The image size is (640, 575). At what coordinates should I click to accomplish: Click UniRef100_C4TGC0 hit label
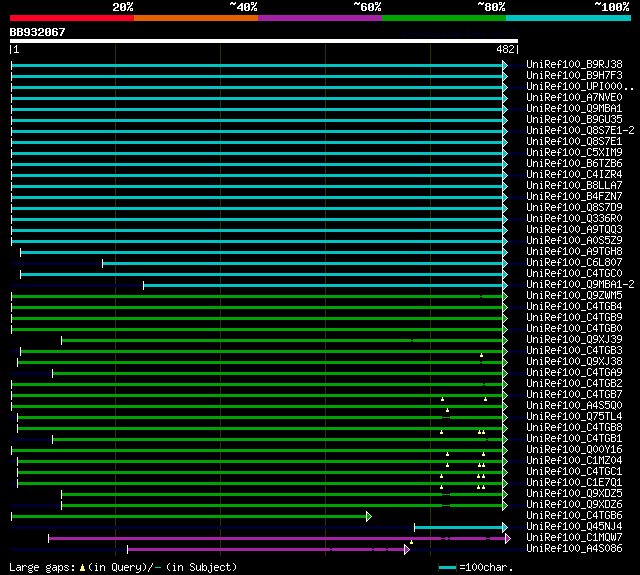574,274
